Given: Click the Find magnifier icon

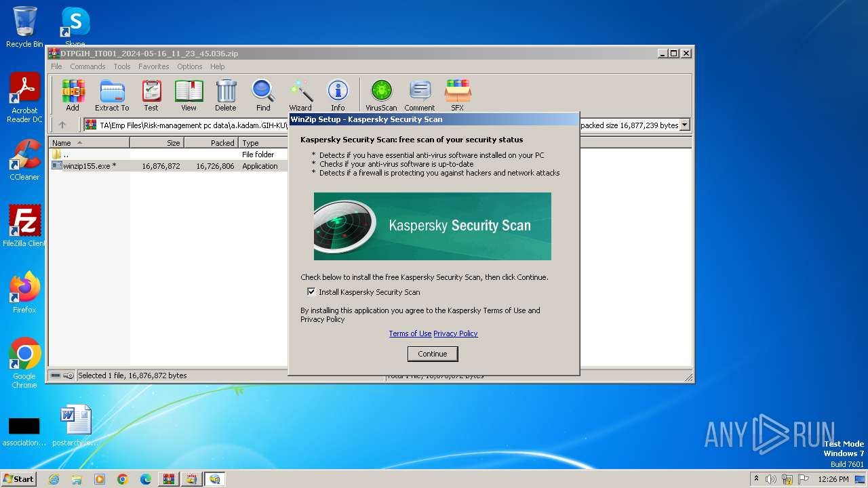Looking at the screenshot, I should 263,95.
